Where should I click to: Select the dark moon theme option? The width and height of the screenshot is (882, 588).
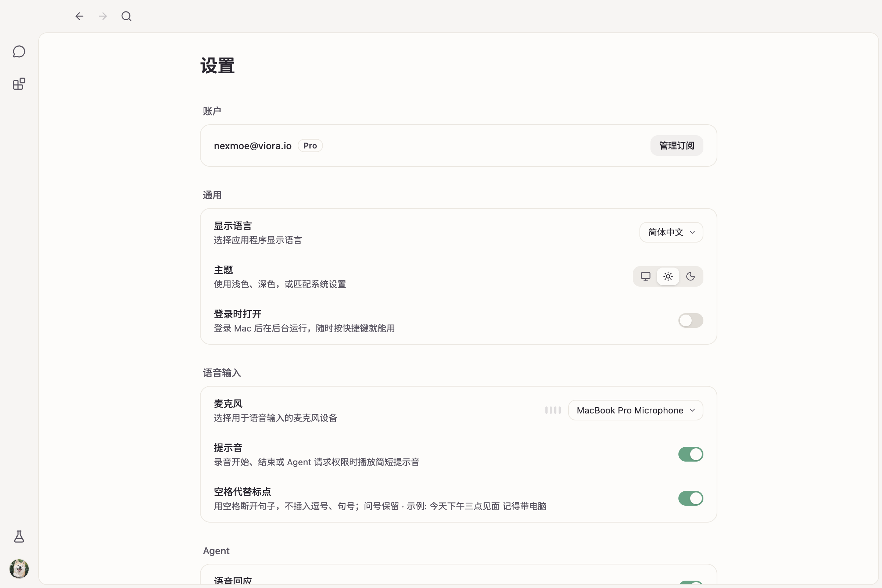click(691, 276)
